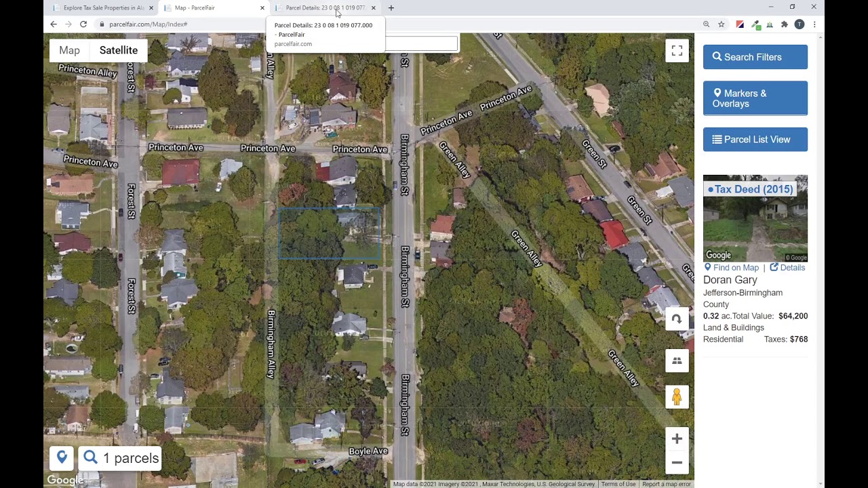Go forward in browser history
This screenshot has height=488, width=868.
point(68,24)
